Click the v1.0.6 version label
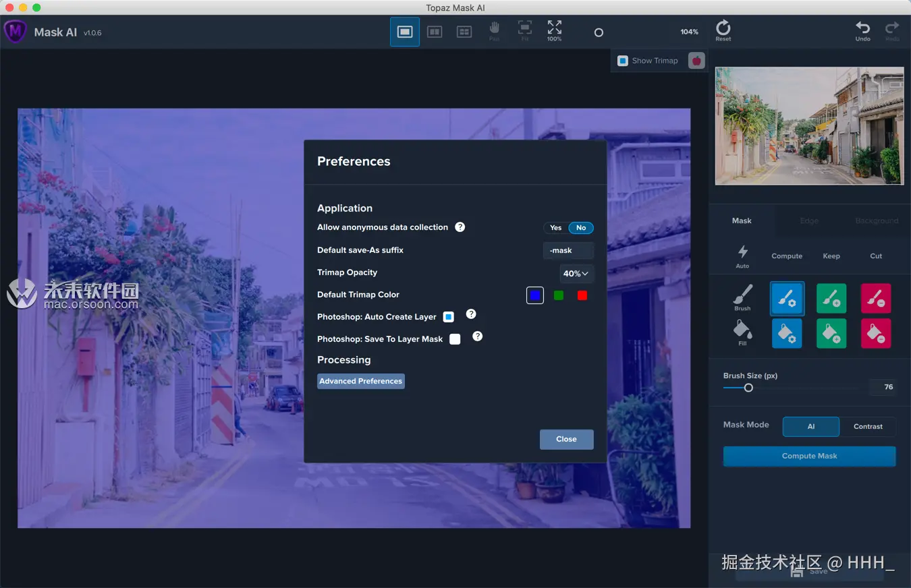911x588 pixels. (92, 33)
